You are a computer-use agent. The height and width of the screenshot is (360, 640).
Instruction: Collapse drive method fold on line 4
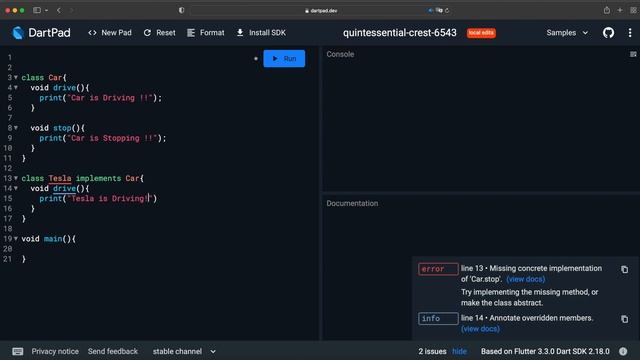pos(16,87)
